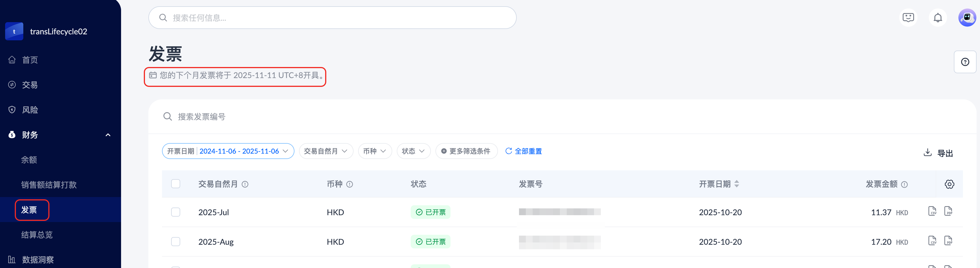
Task: Select the 2025-Aug invoice row checkbox
Action: (175, 242)
